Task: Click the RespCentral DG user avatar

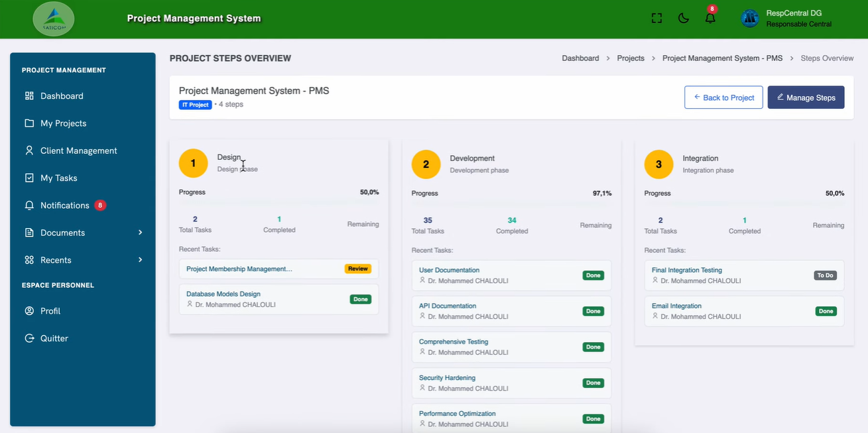Action: [750, 19]
